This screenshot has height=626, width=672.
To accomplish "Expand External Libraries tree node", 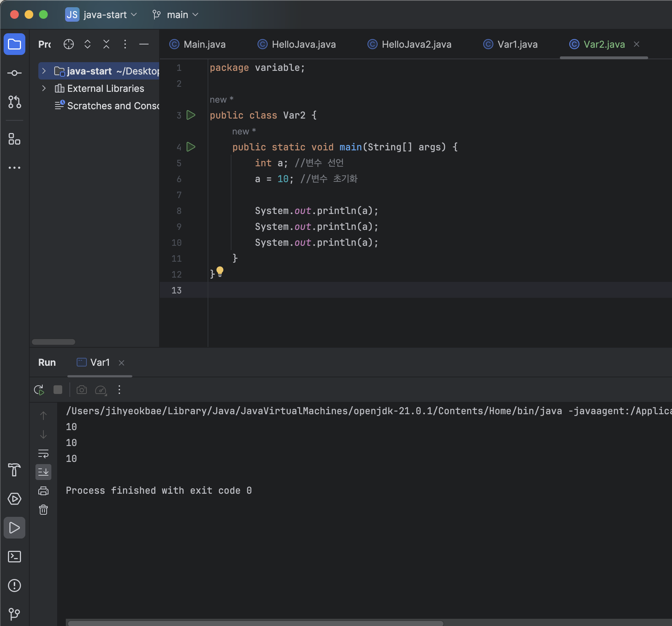I will click(x=44, y=88).
